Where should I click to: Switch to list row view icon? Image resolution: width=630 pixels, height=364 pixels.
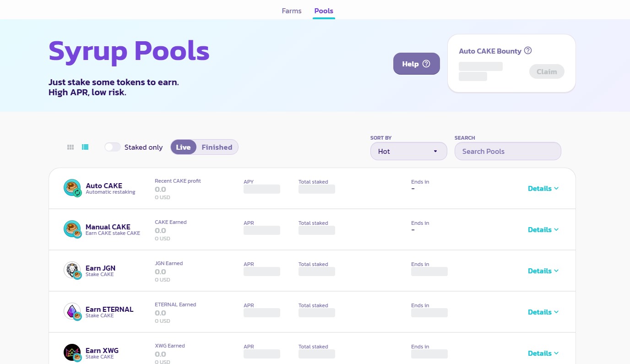click(x=85, y=147)
